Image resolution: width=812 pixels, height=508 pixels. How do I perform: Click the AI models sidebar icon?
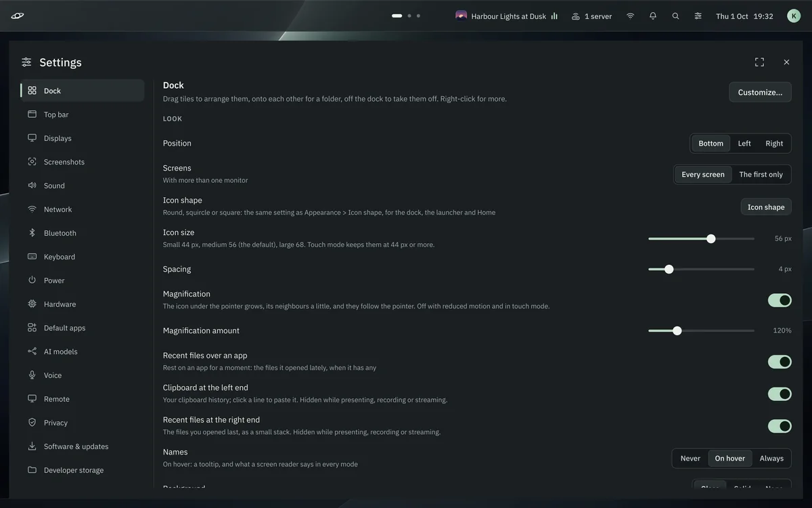[32, 352]
